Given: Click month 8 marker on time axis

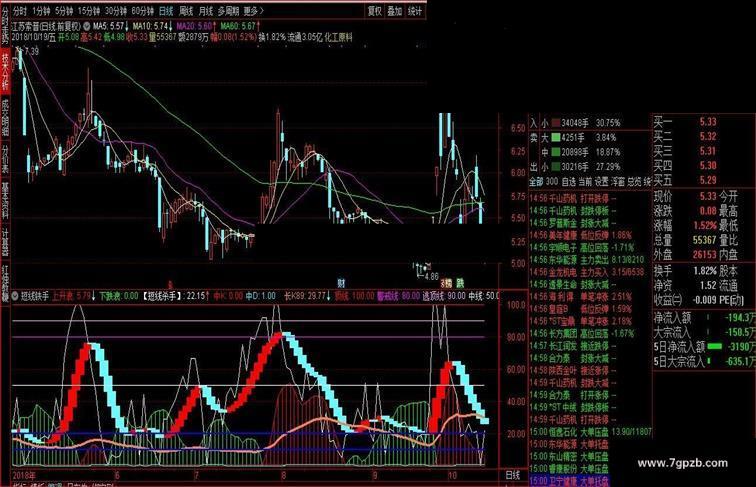Looking at the screenshot, I should coord(284,475).
